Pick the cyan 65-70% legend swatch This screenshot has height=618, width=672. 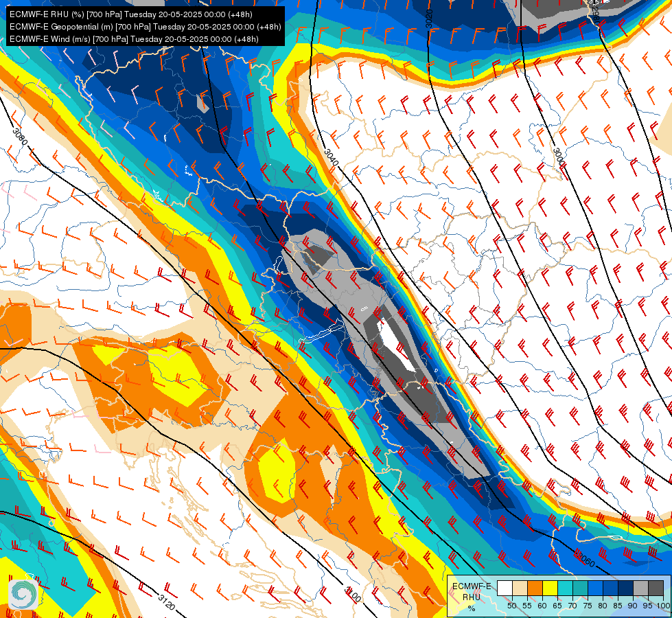pos(566,588)
